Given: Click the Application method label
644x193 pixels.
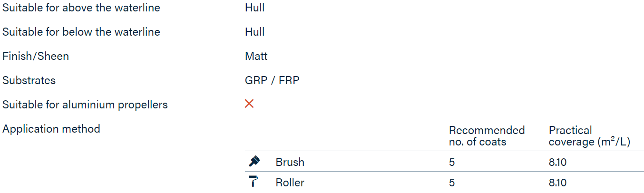Looking at the screenshot, I should click(51, 129).
